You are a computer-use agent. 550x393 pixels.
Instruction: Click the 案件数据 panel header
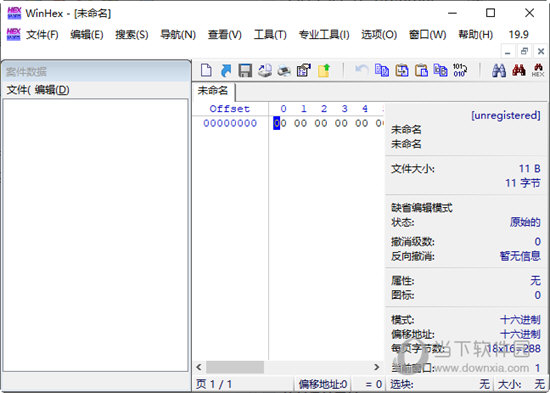(96, 72)
